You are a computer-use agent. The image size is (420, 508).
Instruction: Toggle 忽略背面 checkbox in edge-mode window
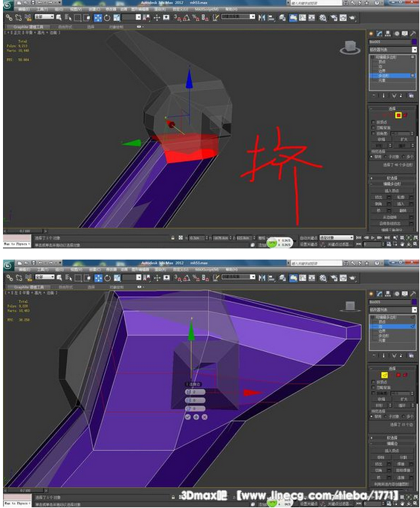pos(373,388)
